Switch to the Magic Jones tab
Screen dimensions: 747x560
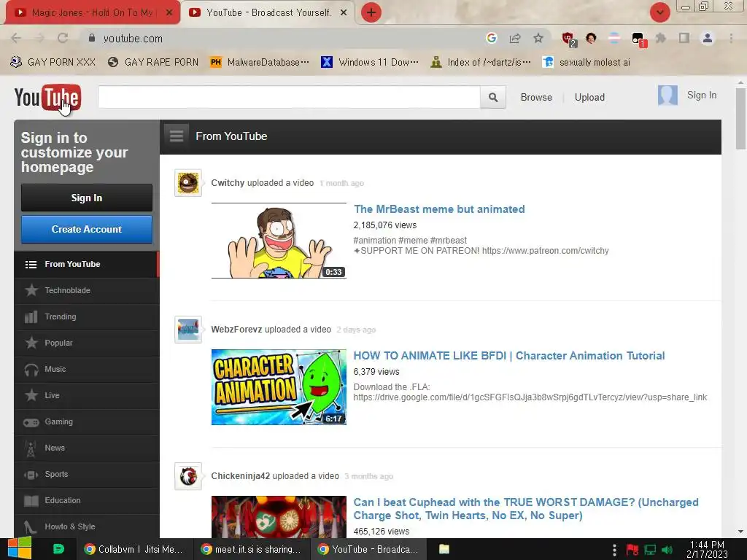point(91,13)
